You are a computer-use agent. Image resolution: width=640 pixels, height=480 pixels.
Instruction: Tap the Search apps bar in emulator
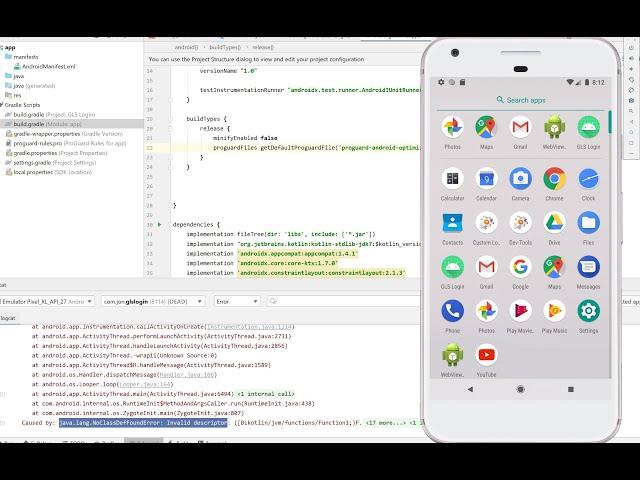pyautogui.click(x=521, y=100)
